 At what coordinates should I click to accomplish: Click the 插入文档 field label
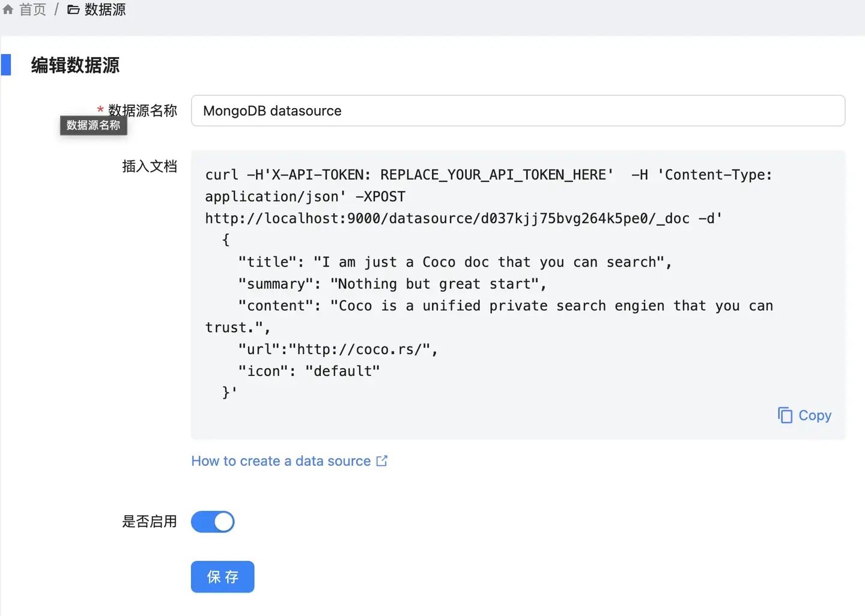150,166
